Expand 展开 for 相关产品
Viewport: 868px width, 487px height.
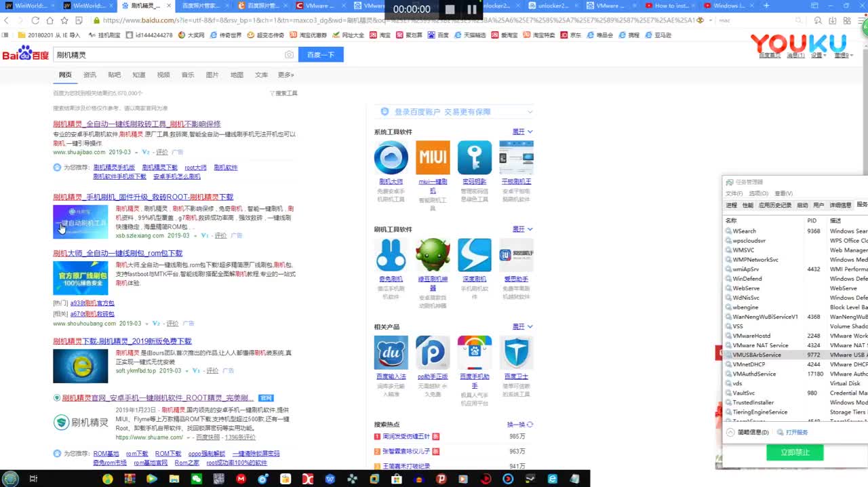click(x=522, y=326)
